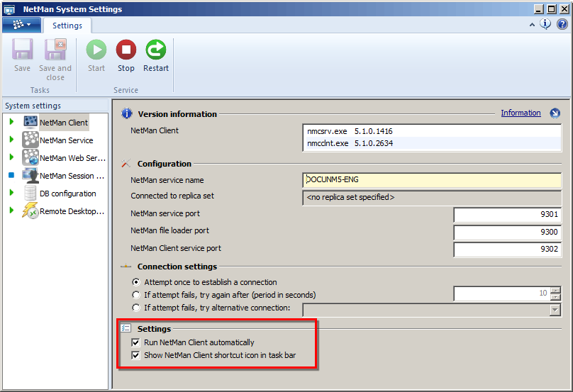573x392 pixels.
Task: Select NetMan Session item
Action: [x=72, y=176]
